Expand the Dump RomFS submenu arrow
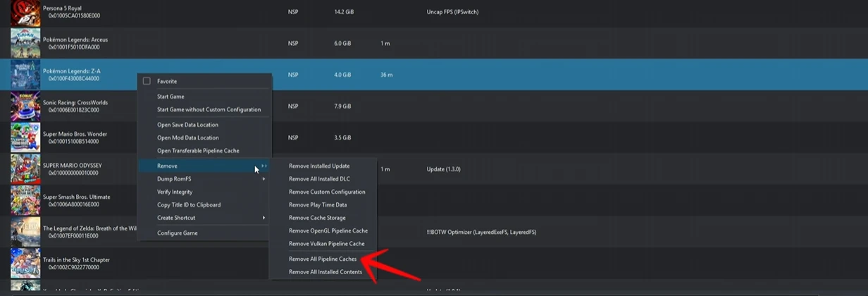868x296 pixels. click(264, 179)
